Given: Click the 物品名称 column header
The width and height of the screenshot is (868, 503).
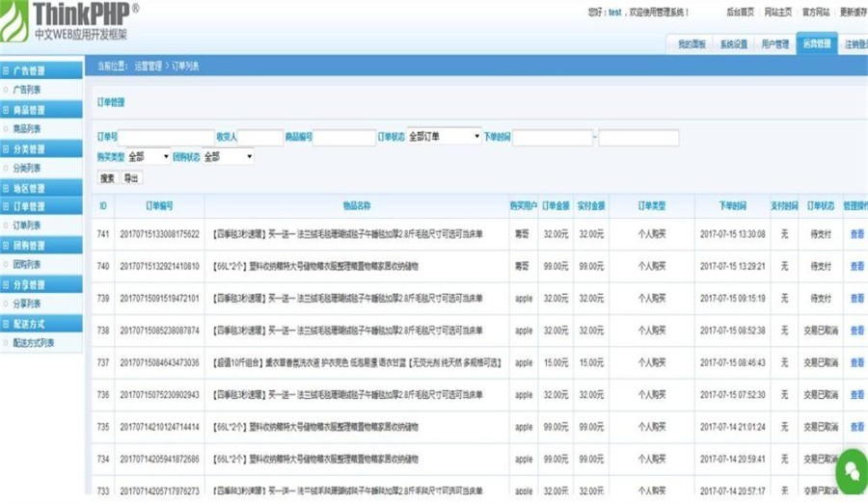Looking at the screenshot, I should pos(357,206).
